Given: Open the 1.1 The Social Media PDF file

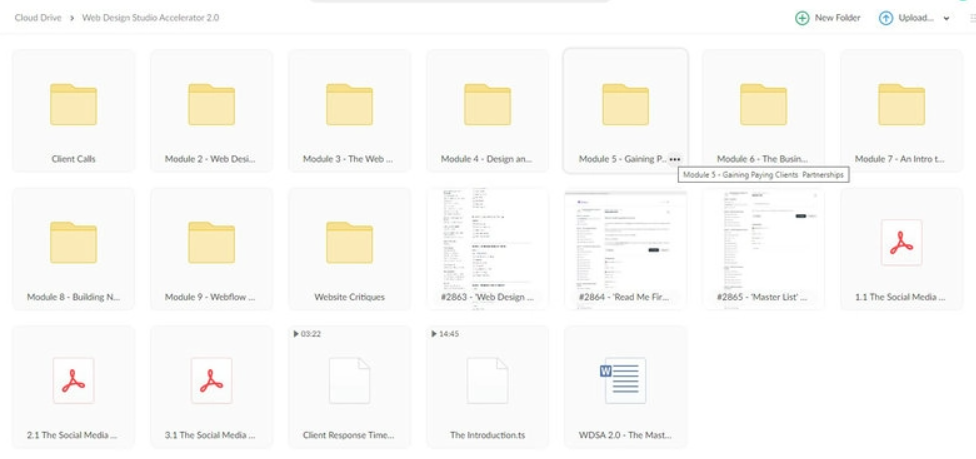Looking at the screenshot, I should [901, 248].
